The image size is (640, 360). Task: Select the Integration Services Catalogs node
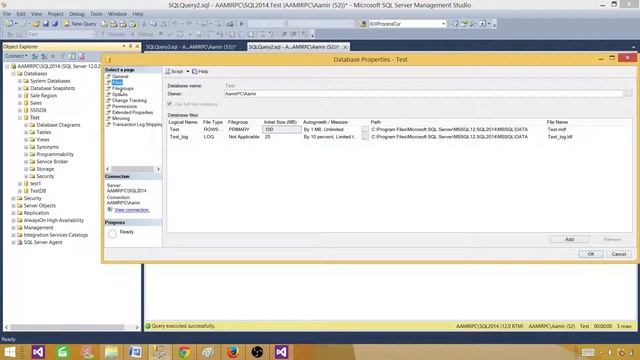pos(56,235)
